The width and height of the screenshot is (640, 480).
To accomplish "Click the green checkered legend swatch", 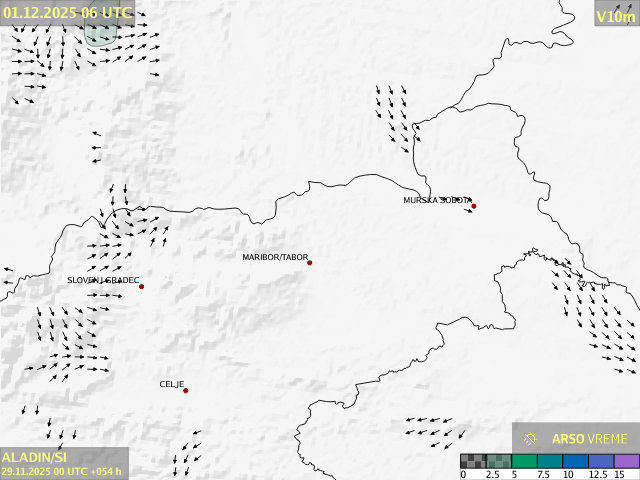I will point(498,461).
